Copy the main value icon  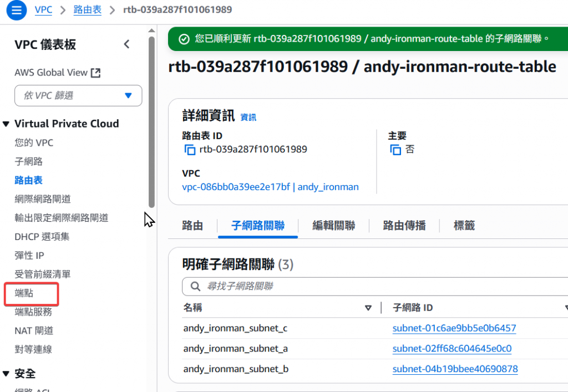395,150
